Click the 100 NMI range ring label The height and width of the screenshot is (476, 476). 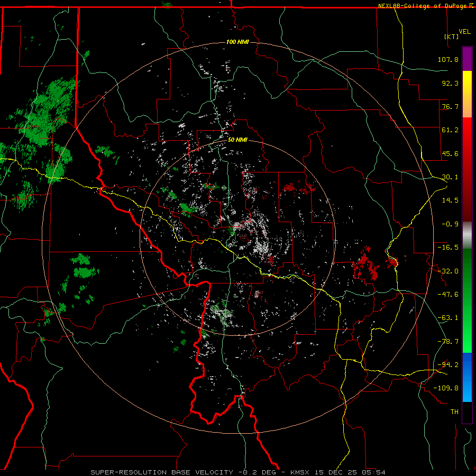pos(237,42)
